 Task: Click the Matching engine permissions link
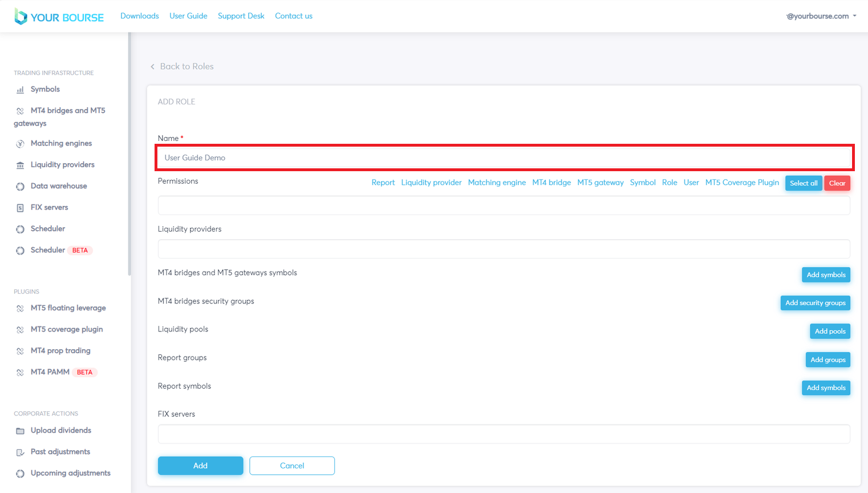497,183
